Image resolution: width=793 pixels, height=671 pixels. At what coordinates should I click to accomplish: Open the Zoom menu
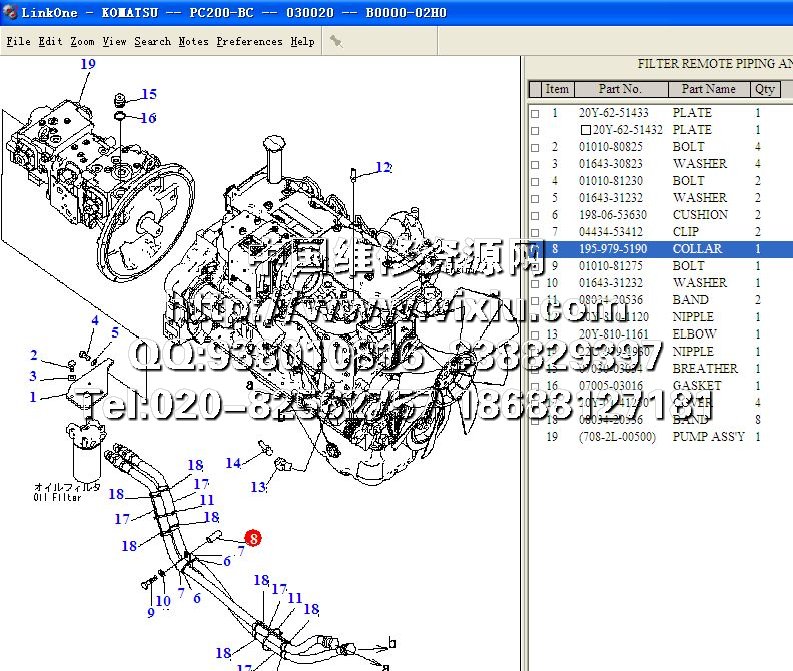click(82, 42)
